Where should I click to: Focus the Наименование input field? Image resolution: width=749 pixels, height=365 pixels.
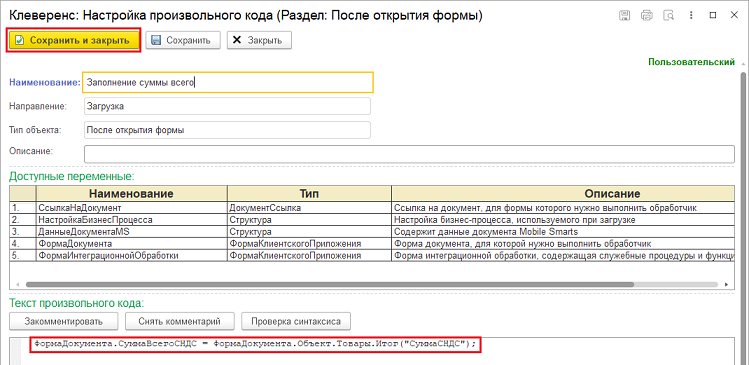pos(228,82)
